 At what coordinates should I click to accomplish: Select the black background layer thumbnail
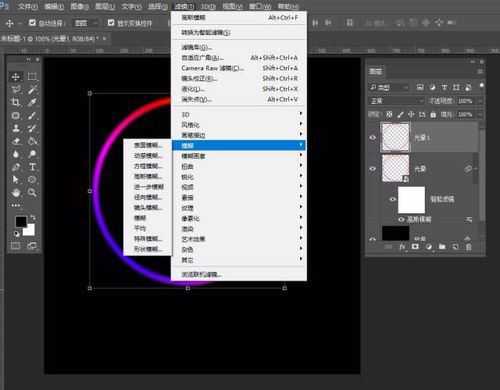395,233
